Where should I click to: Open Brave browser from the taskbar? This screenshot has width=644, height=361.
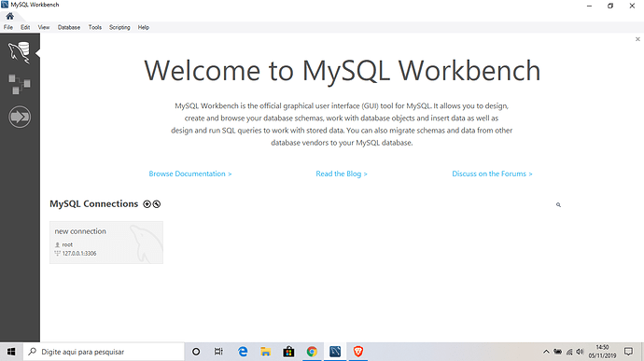click(x=357, y=352)
